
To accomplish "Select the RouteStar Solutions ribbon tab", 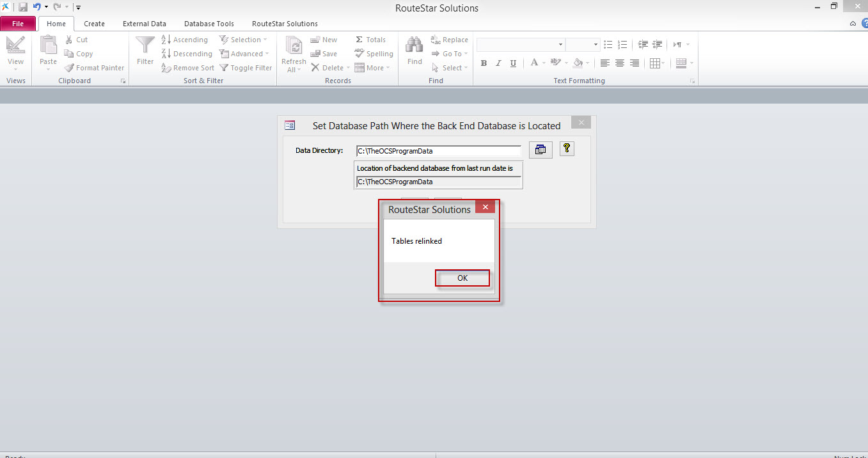I will pos(285,24).
